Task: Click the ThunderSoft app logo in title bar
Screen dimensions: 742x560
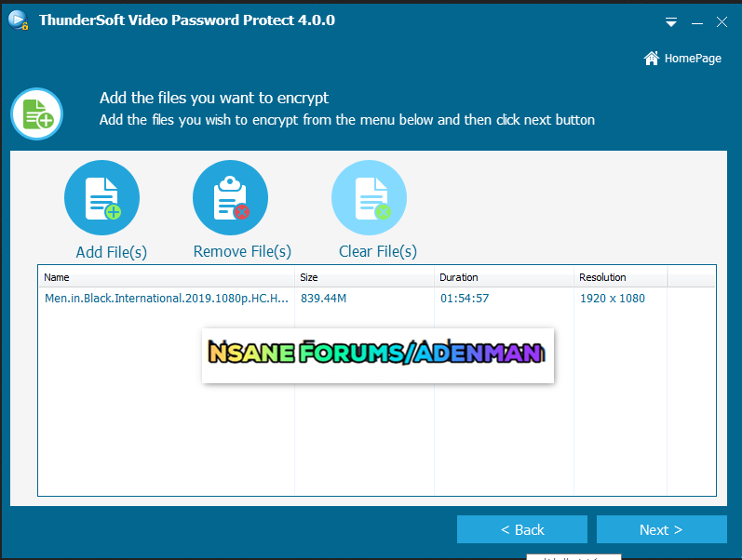Action: pyautogui.click(x=18, y=20)
